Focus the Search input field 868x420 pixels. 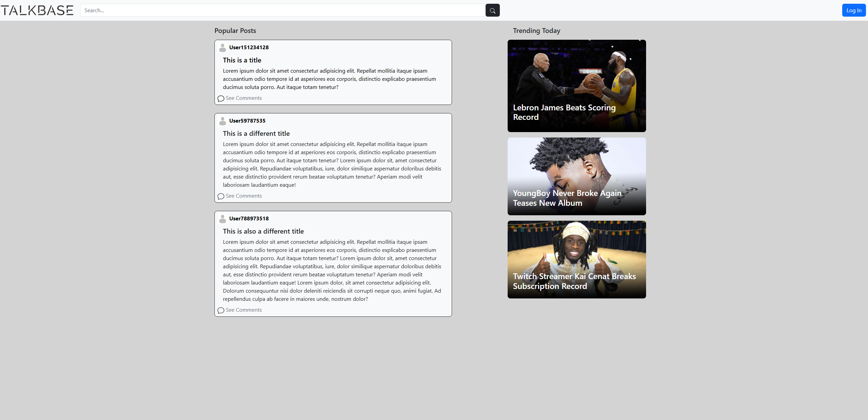pyautogui.click(x=283, y=10)
